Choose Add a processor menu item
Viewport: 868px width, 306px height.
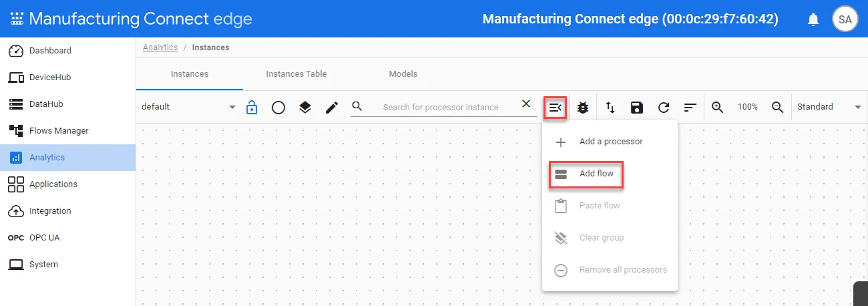[x=610, y=142]
